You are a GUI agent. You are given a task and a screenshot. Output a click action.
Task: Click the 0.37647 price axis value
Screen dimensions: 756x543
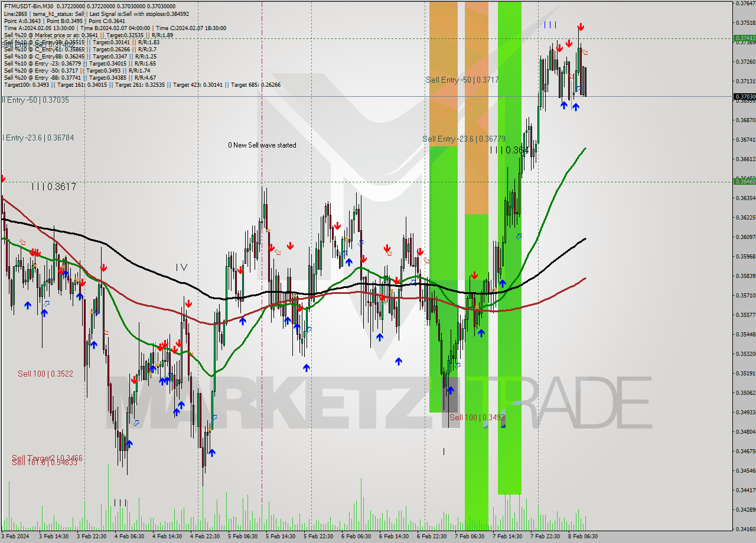coord(745,4)
